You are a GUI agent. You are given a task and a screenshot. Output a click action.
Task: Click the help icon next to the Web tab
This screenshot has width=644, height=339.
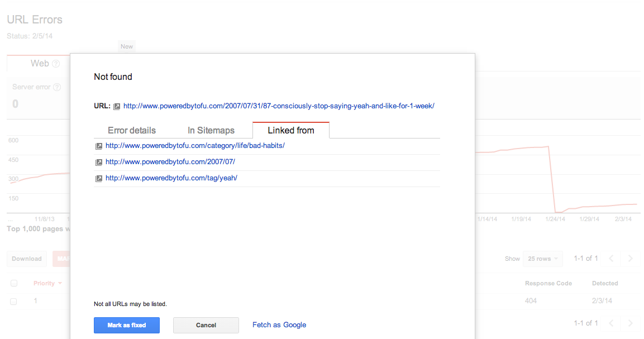coord(55,63)
